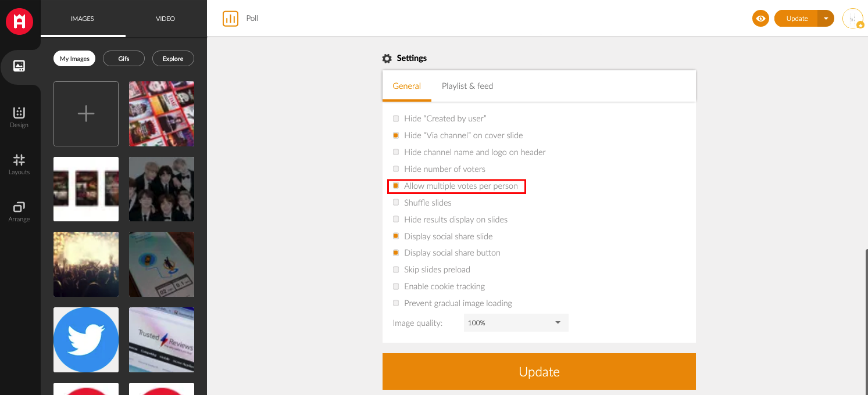Select the Gifs filter button

(x=124, y=59)
